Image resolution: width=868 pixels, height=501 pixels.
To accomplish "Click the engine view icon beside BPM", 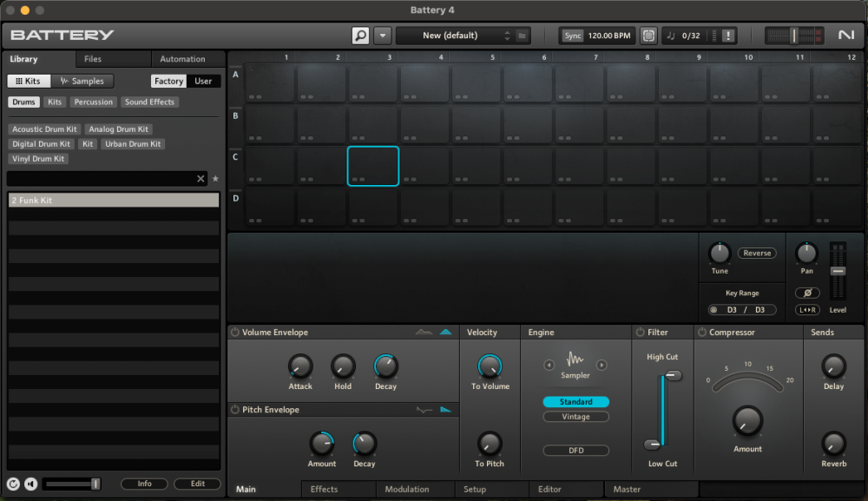I will click(648, 36).
